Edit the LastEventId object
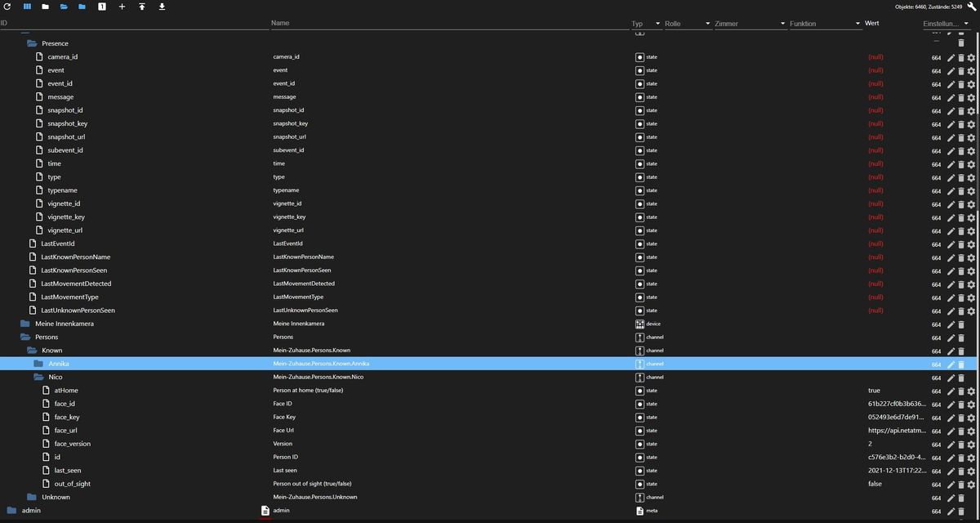Screen dimensions: 980x523 pyautogui.click(x=951, y=244)
